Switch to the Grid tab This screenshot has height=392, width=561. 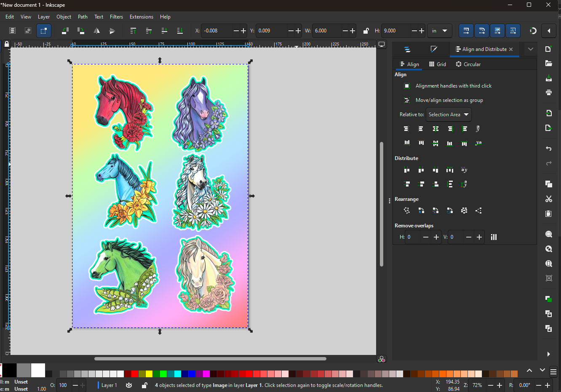(437, 64)
